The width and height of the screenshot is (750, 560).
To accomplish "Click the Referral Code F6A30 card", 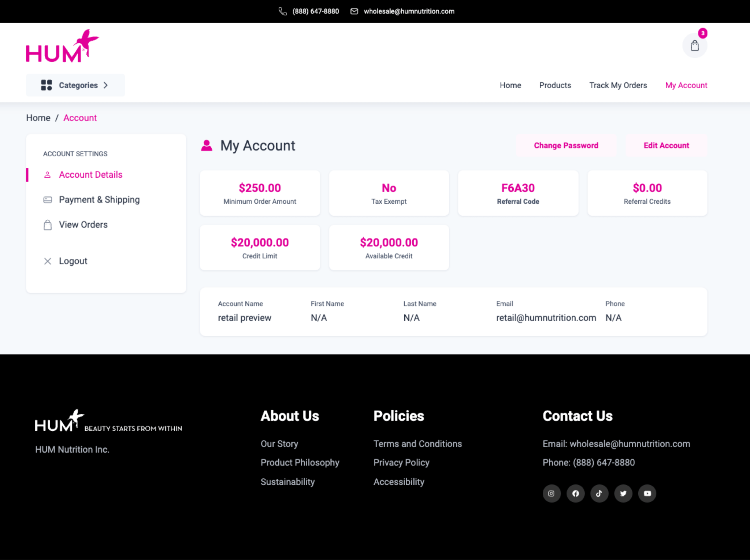I will (x=518, y=193).
